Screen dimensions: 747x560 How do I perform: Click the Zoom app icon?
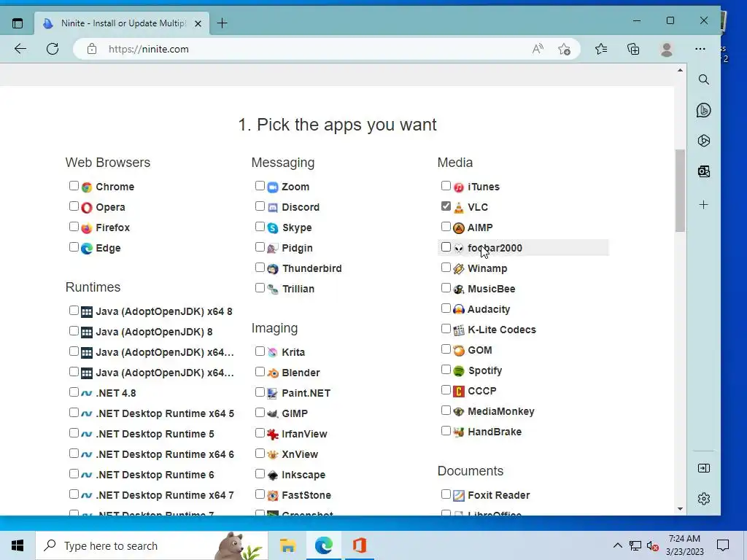[x=273, y=187]
